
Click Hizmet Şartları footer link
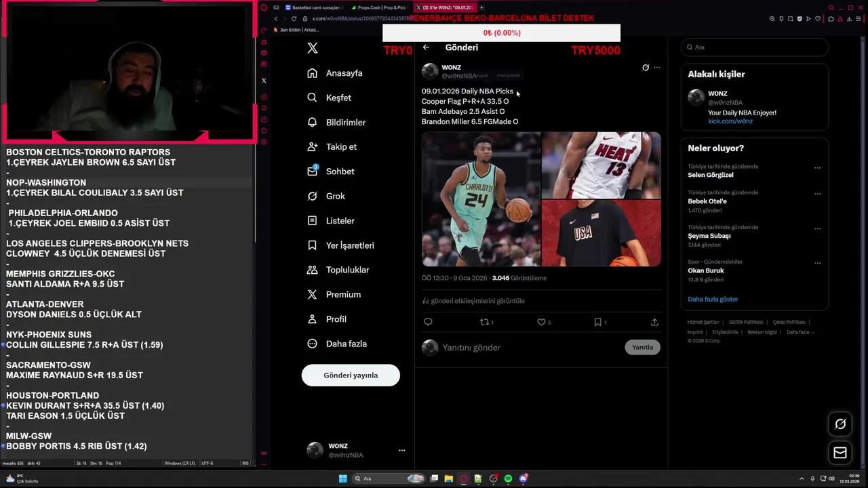point(703,322)
